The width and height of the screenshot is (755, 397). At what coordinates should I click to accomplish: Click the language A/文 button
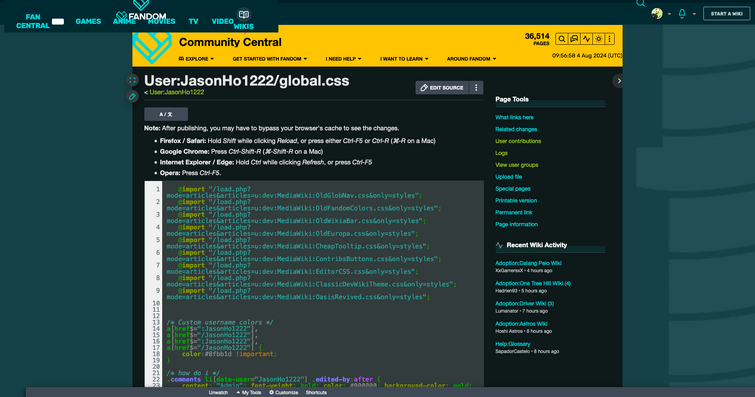click(x=166, y=114)
